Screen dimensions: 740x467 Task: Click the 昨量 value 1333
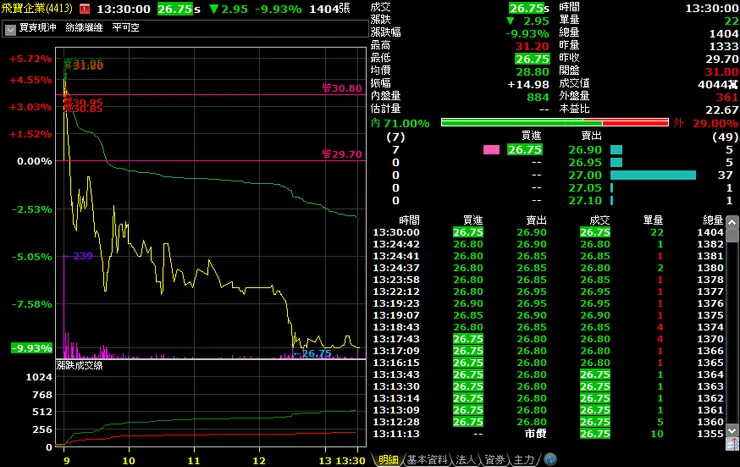pos(723,46)
